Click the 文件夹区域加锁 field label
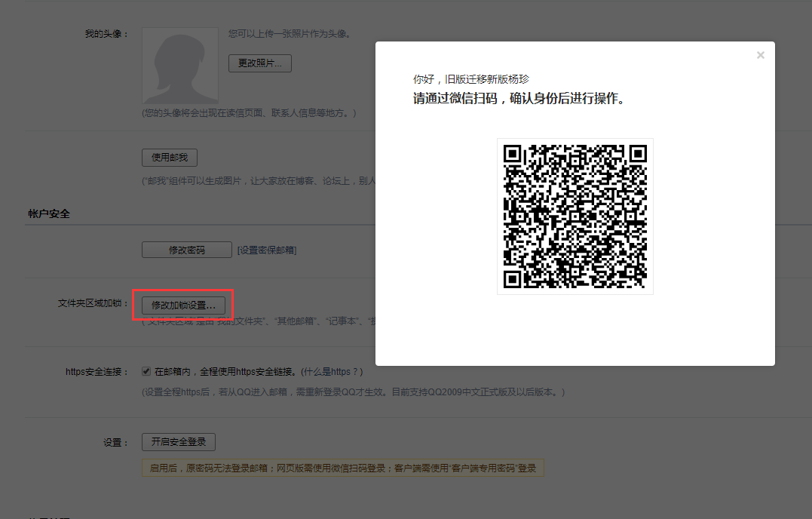The width and height of the screenshot is (812, 519). point(93,303)
